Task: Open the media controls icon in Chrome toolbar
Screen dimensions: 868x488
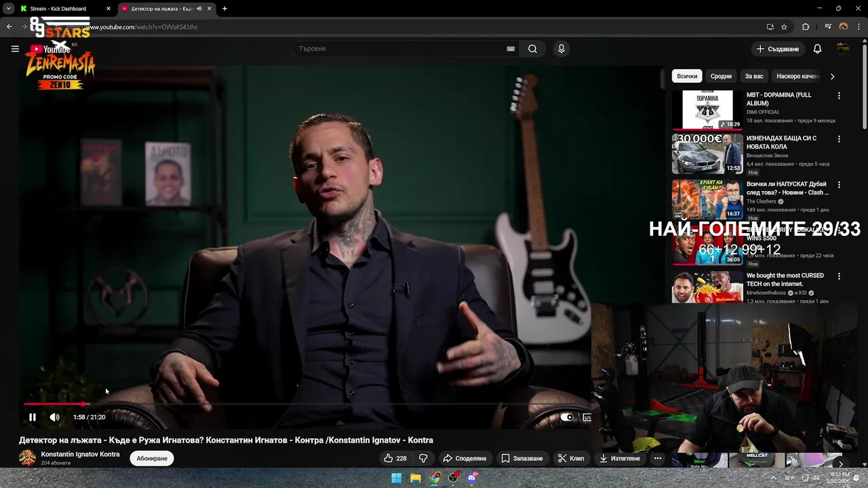Action: pyautogui.click(x=828, y=27)
